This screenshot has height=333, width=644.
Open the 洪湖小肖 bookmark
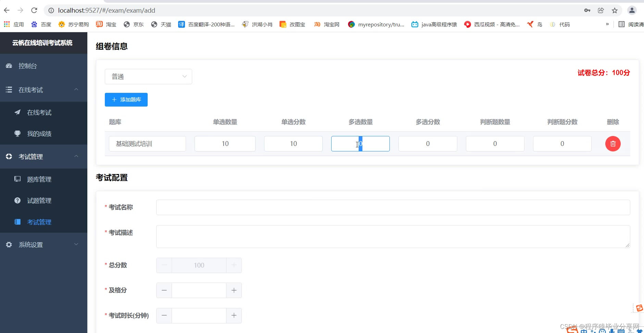[257, 24]
